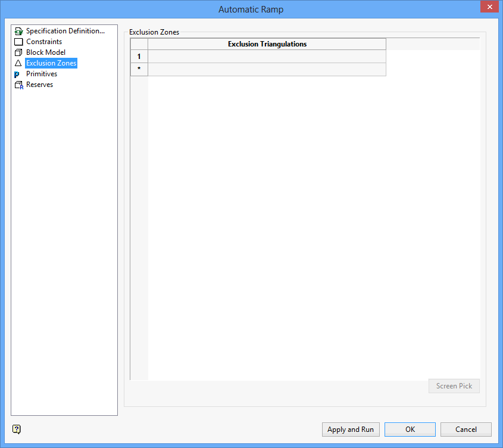
Task: Close the Automatic Ramp dialog
Action: [489, 7]
